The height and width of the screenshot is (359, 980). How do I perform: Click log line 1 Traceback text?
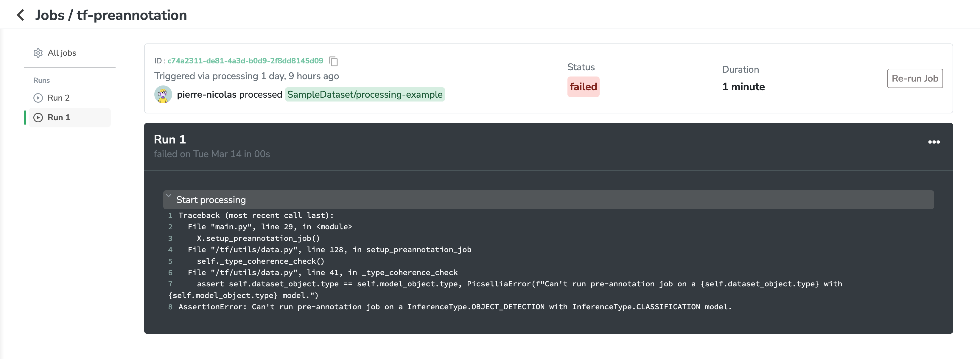click(x=256, y=215)
